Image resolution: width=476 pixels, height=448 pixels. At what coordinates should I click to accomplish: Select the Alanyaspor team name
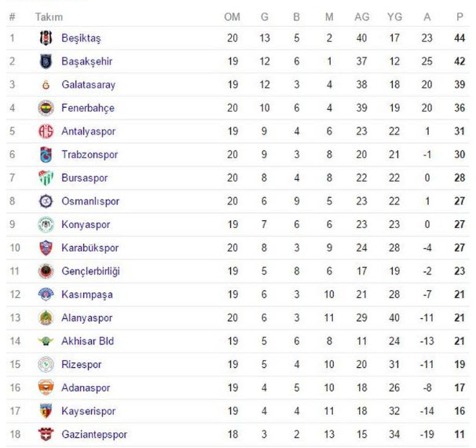[x=87, y=318]
